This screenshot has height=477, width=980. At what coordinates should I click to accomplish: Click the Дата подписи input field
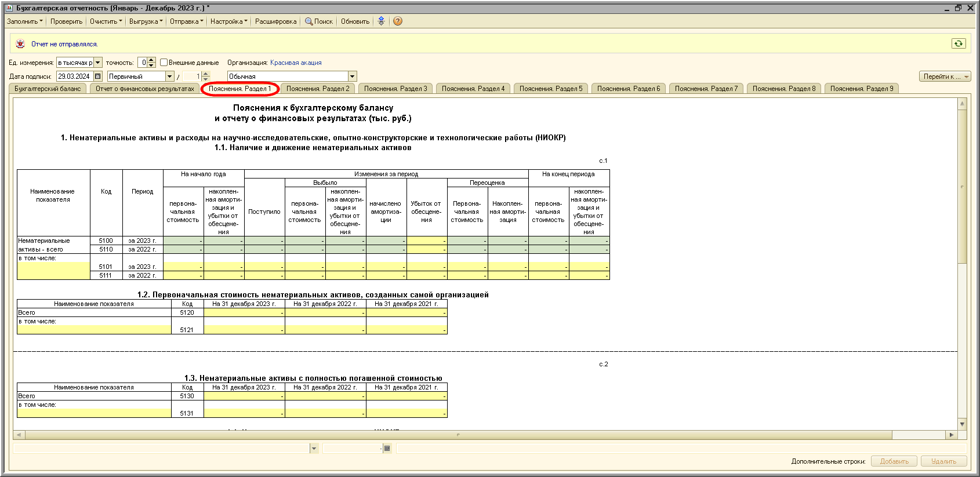(x=75, y=77)
